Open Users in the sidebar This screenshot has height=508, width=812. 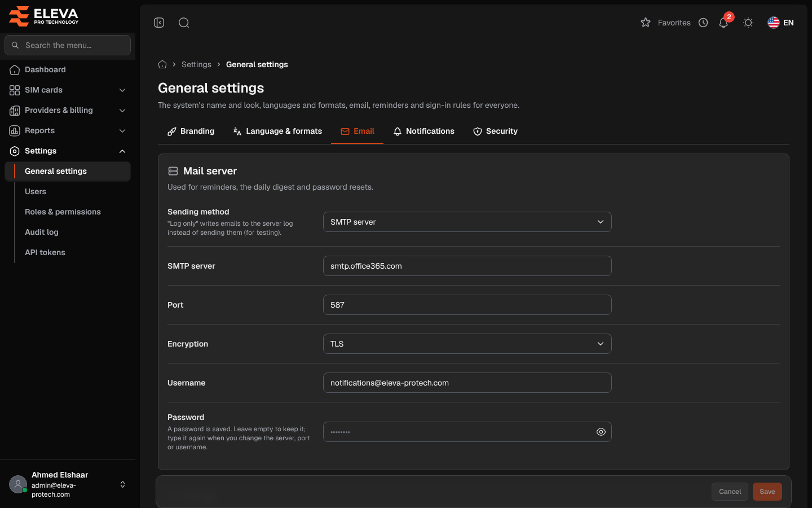pos(68,192)
